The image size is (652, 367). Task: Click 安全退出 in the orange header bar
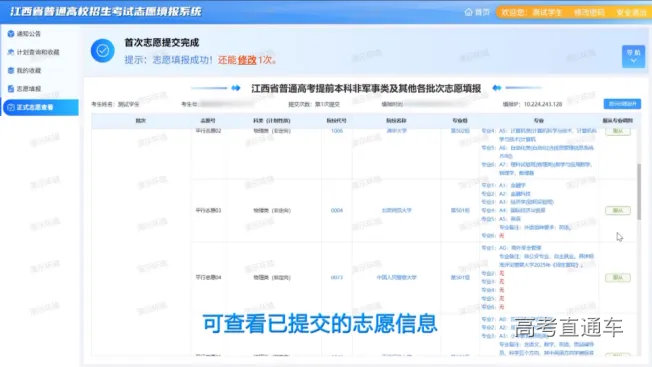(x=631, y=12)
